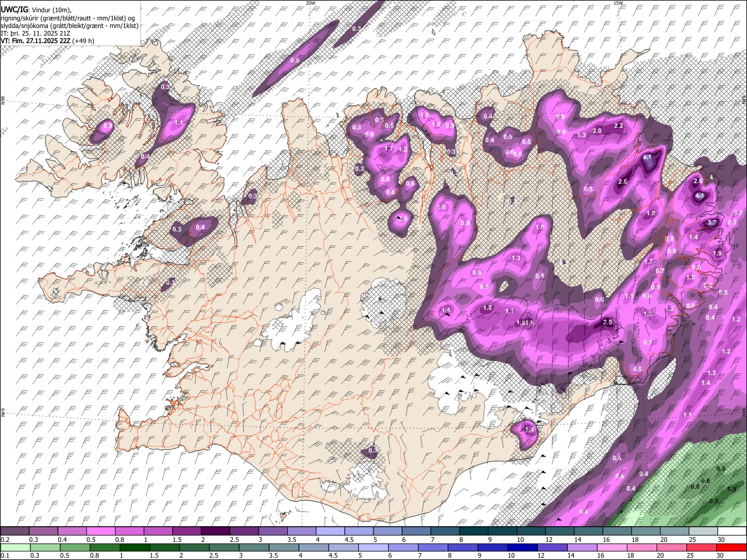The image size is (747, 560).
Task: Pick the lilac swatch labeled 14 in rain legend
Action: (581, 547)
